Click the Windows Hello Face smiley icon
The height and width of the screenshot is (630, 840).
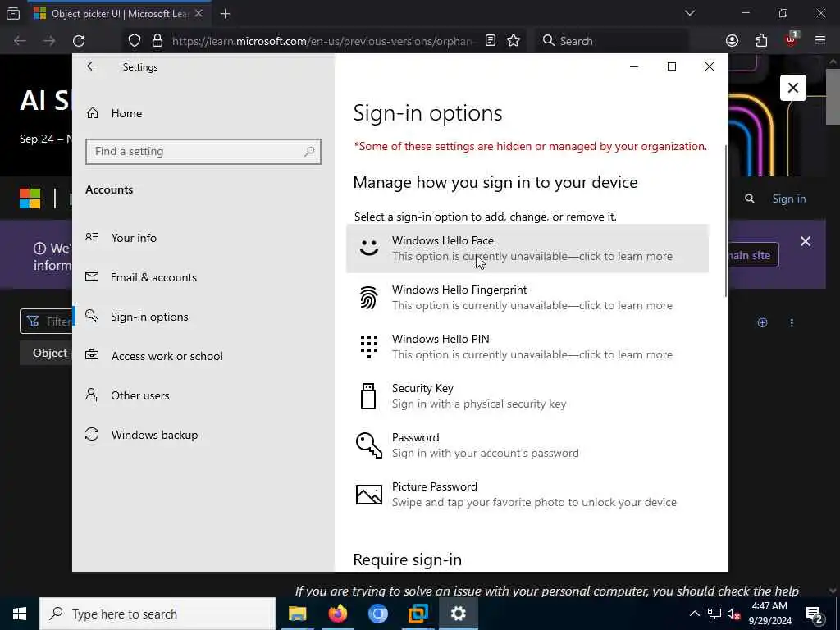coord(369,248)
